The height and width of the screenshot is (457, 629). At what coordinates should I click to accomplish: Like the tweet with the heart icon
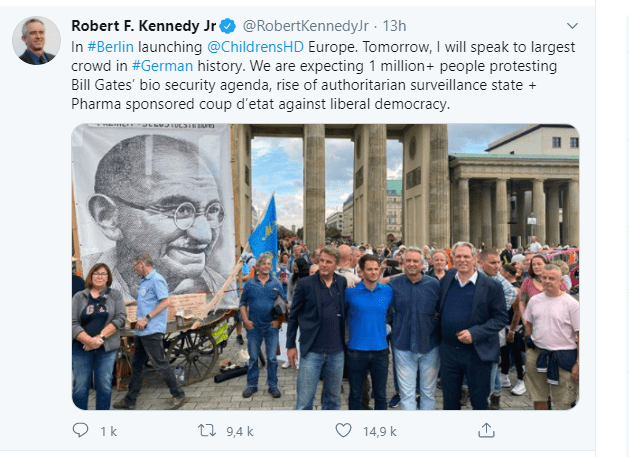click(343, 430)
